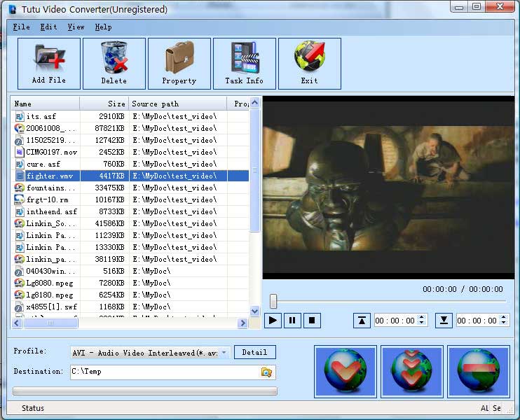The image size is (520, 420).
Task: Sort by the Name column header
Action: click(x=45, y=104)
